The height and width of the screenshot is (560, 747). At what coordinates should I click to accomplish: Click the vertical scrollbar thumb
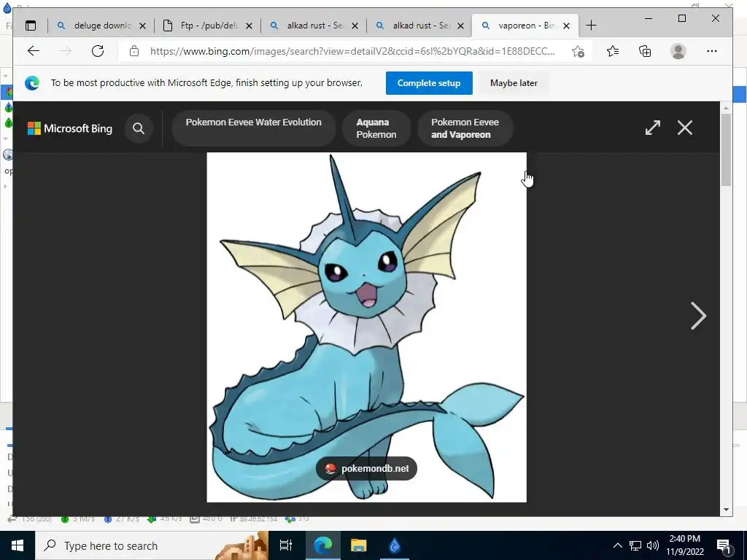tap(726, 150)
